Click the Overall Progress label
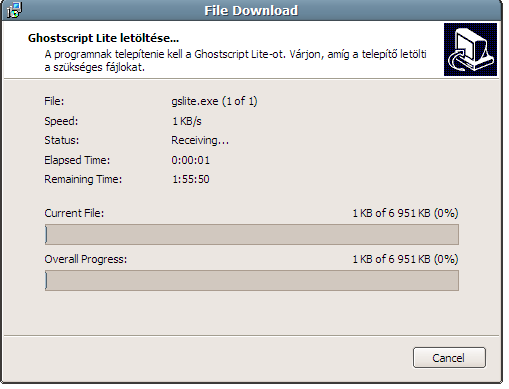This screenshot has width=509, height=389. coord(86,259)
